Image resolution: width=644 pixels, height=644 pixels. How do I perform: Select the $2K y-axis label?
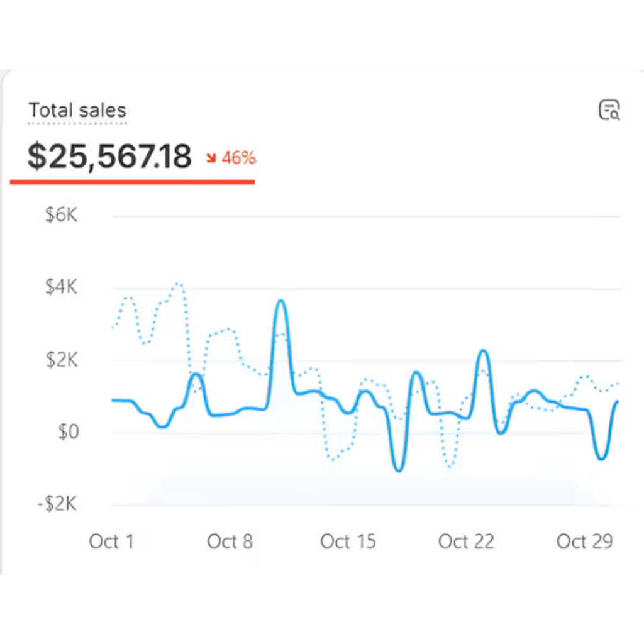(x=60, y=360)
